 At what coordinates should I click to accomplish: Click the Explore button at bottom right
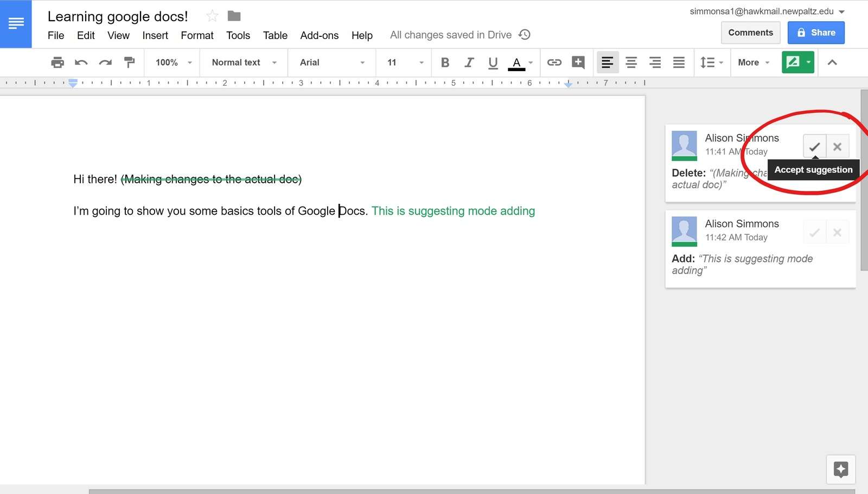(x=841, y=469)
